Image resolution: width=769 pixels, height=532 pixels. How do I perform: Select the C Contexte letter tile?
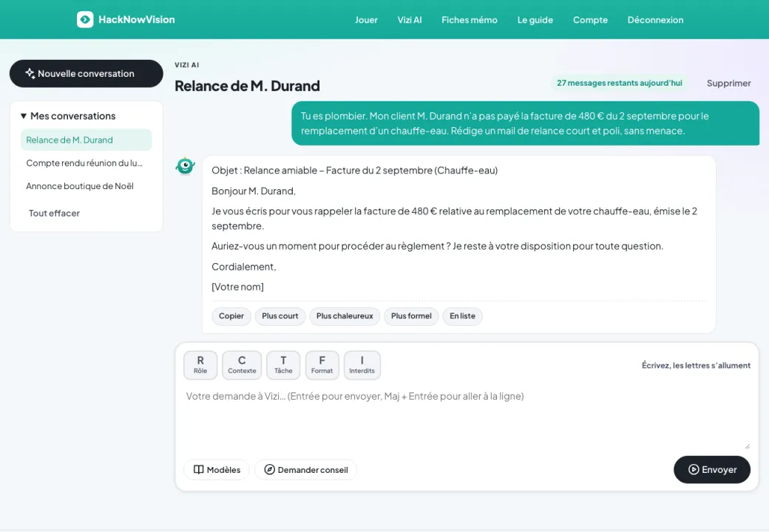pyautogui.click(x=242, y=365)
